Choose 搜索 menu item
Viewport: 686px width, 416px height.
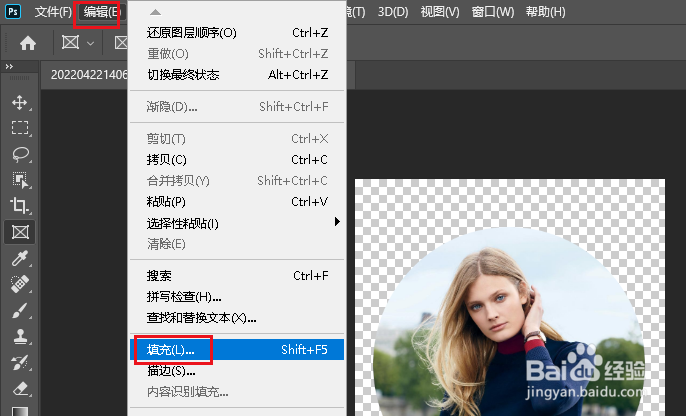pyautogui.click(x=237, y=276)
